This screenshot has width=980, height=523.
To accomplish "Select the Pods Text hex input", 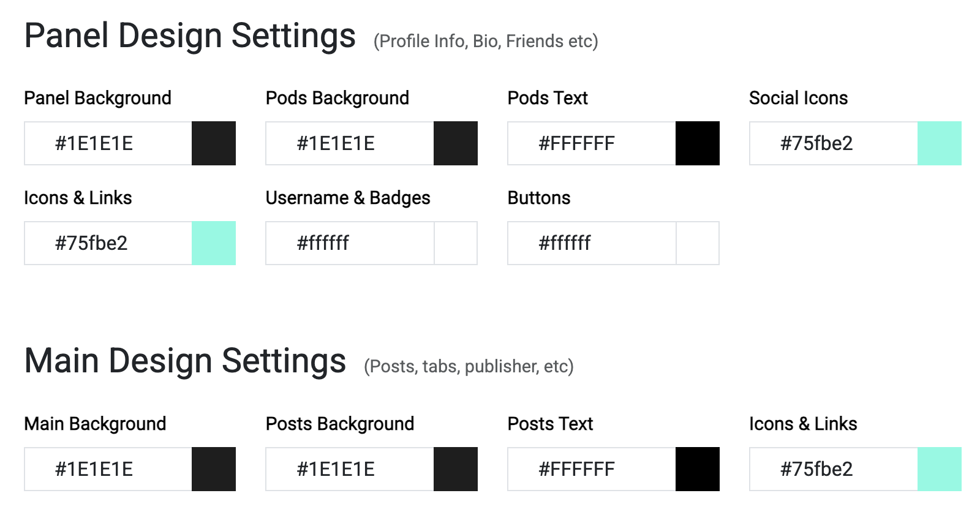I will [592, 143].
